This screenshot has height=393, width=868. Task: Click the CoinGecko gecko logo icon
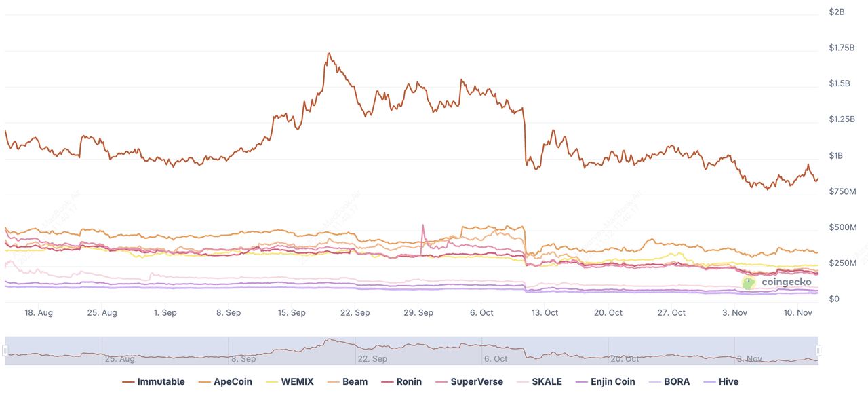click(x=749, y=283)
